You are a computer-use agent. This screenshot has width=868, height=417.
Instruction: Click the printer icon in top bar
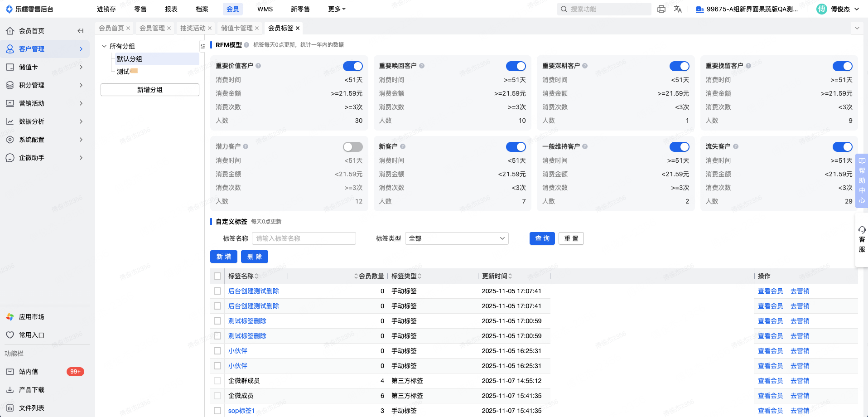click(661, 9)
